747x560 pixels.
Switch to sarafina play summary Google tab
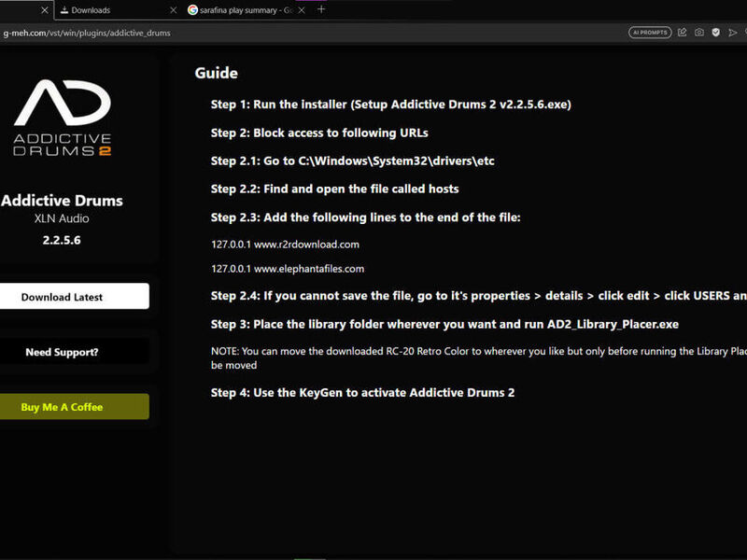[x=243, y=9]
